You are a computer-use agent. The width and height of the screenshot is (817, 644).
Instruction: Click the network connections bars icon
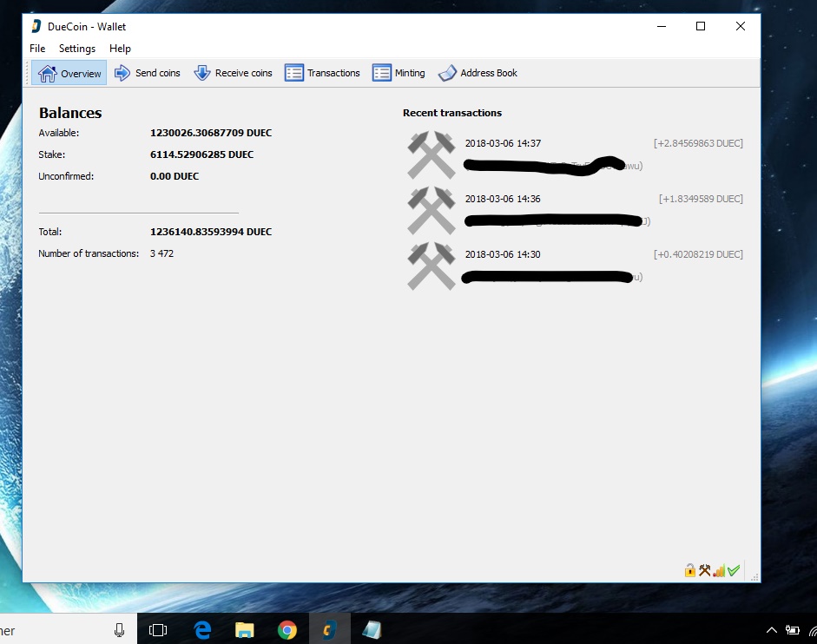point(719,571)
